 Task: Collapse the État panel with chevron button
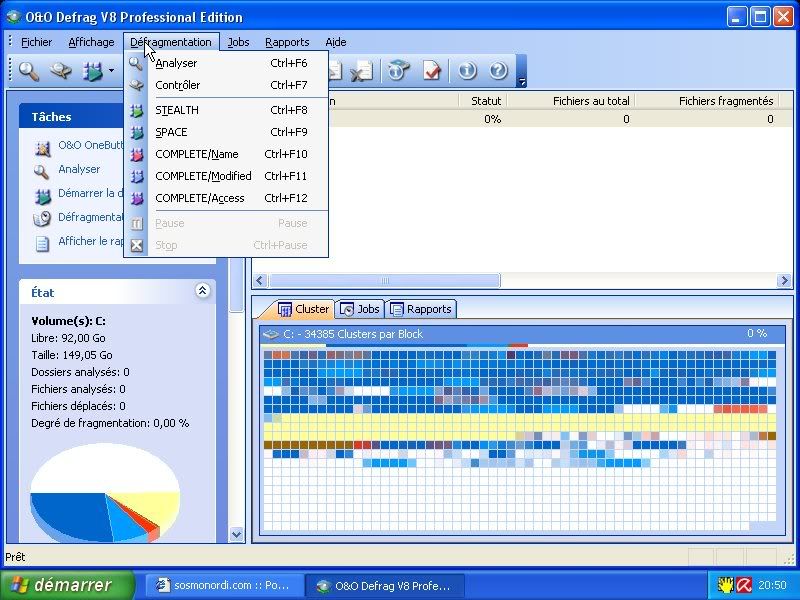(x=202, y=291)
